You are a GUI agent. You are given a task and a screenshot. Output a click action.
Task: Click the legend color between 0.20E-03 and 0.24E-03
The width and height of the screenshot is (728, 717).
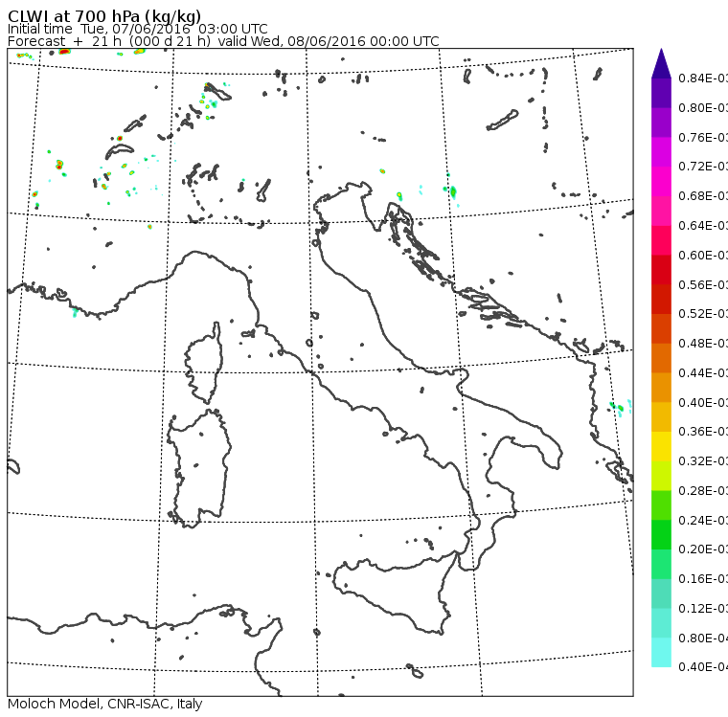[661, 535]
